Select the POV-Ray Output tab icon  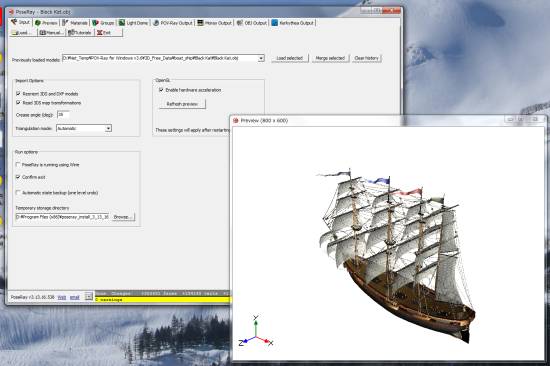tap(156, 23)
